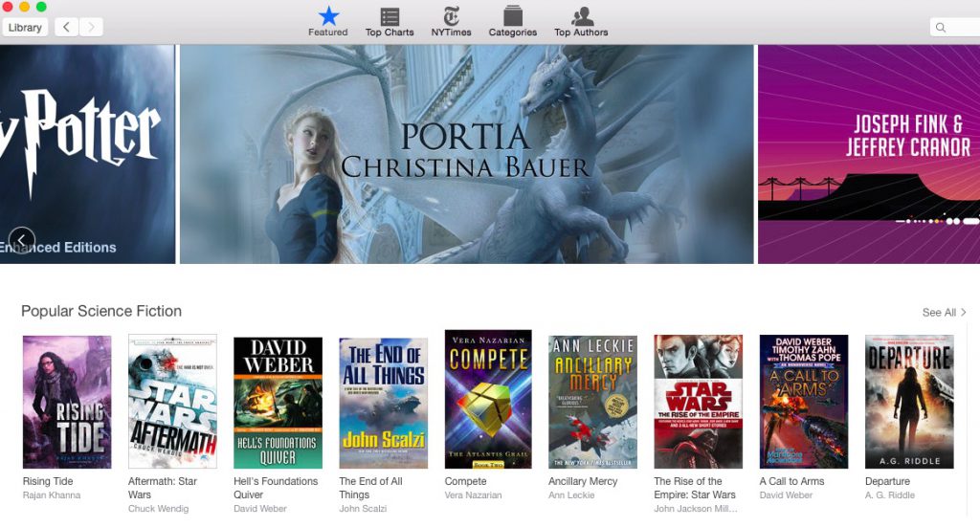
Task: Click the Ancillary Mercy title link
Action: tap(583, 481)
